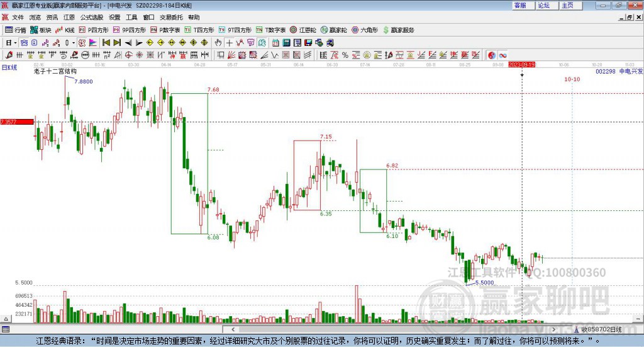The width and height of the screenshot is (644, 347).
Task: Open the 浏览 menu
Action: [35, 17]
